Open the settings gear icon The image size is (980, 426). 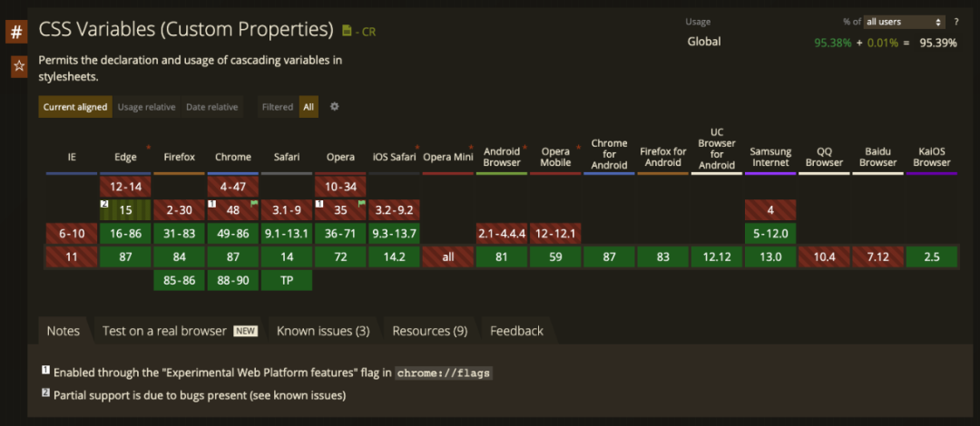click(334, 107)
